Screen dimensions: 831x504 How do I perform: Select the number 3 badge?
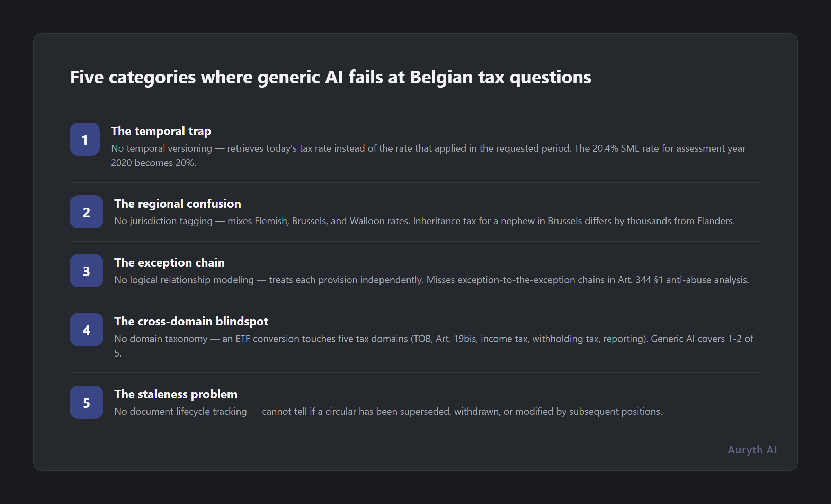[x=87, y=271]
